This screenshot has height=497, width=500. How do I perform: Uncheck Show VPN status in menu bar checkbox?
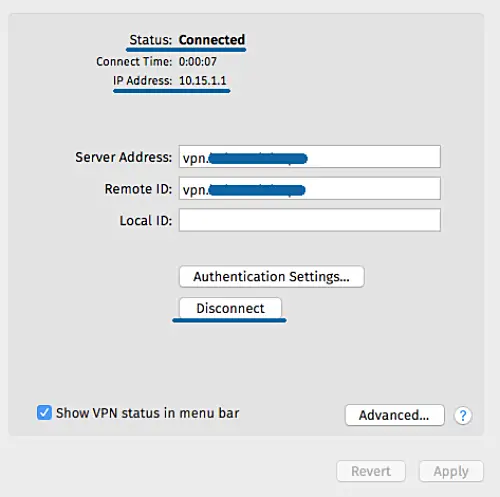tap(44, 413)
